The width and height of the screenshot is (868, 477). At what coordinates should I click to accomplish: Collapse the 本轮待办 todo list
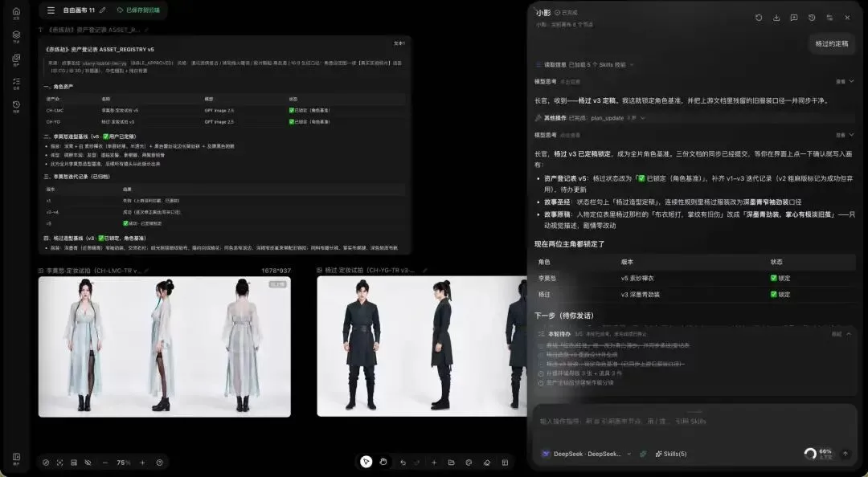(x=849, y=334)
